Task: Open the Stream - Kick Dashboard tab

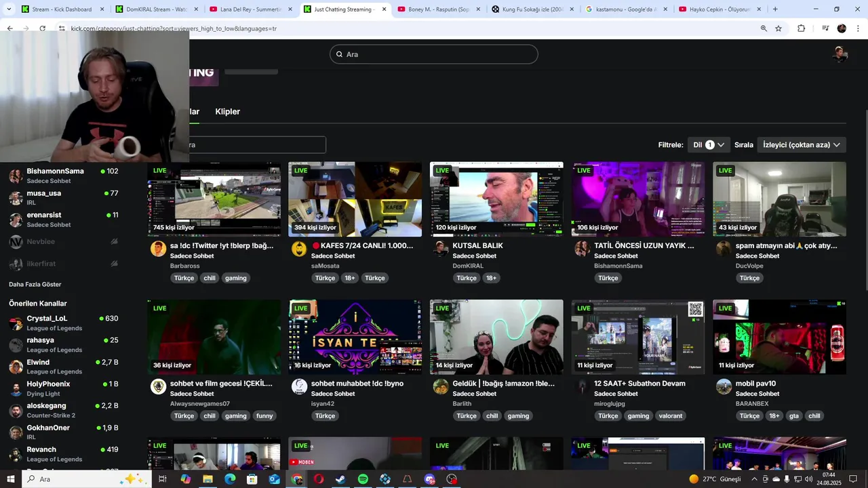Action: coord(61,9)
